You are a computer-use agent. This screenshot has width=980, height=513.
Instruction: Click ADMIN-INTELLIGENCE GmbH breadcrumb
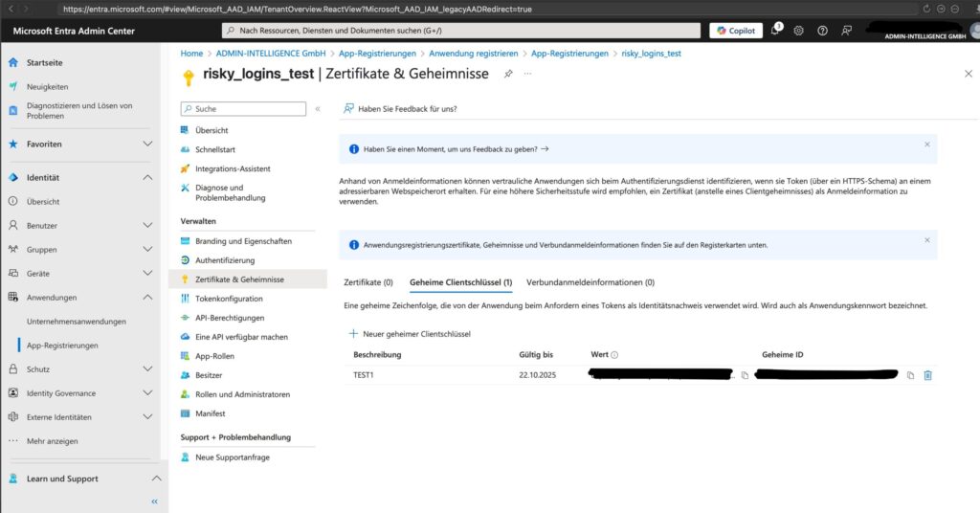click(x=271, y=54)
